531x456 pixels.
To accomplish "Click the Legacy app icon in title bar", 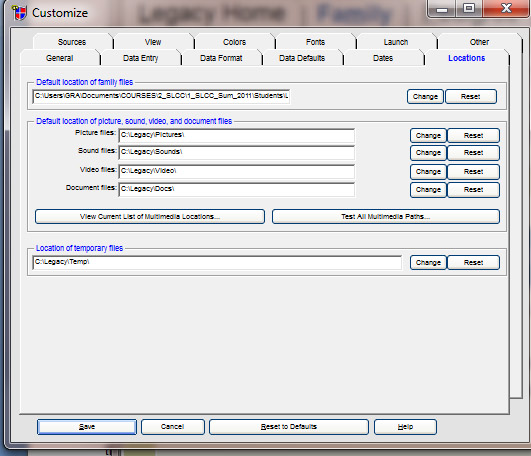I will tap(19, 13).
